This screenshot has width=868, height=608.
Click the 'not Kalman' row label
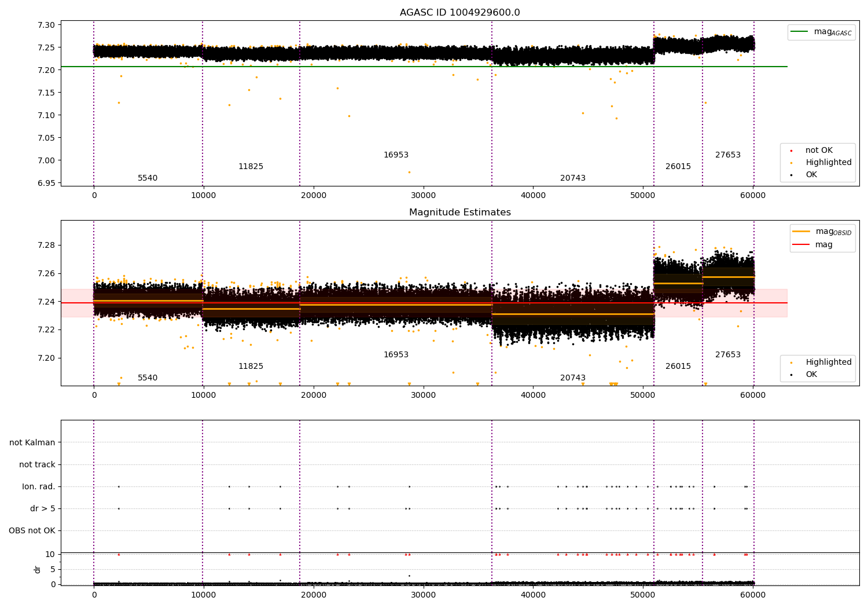click(x=32, y=442)
